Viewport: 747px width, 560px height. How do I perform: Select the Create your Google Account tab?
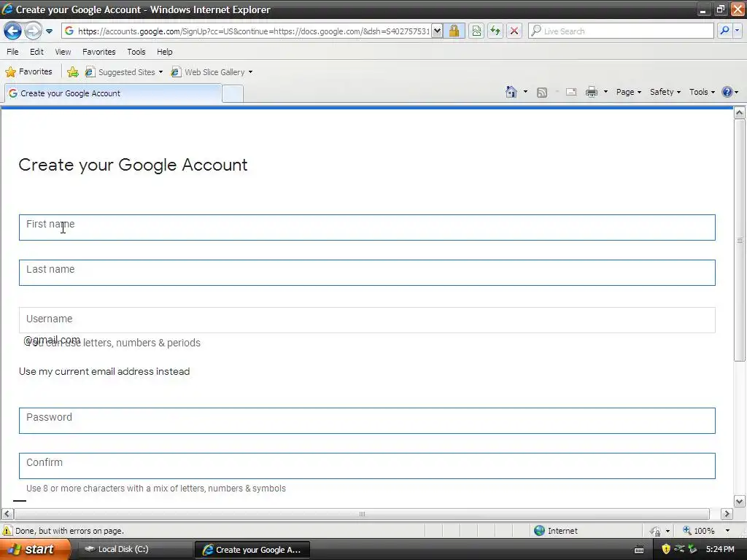[x=113, y=93]
